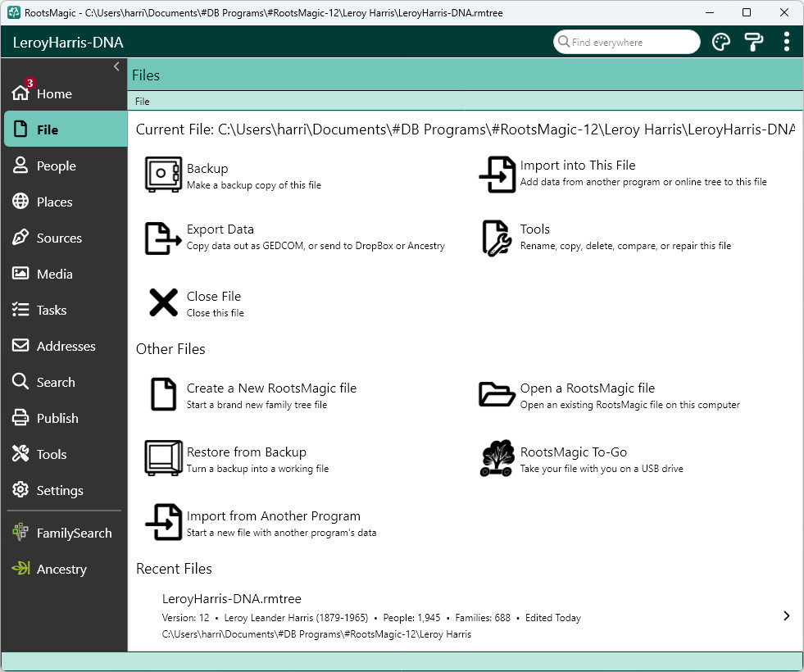The height and width of the screenshot is (672, 804).
Task: Click 'Leroy Leander Harris (1879-1965)' text
Action: (296, 617)
